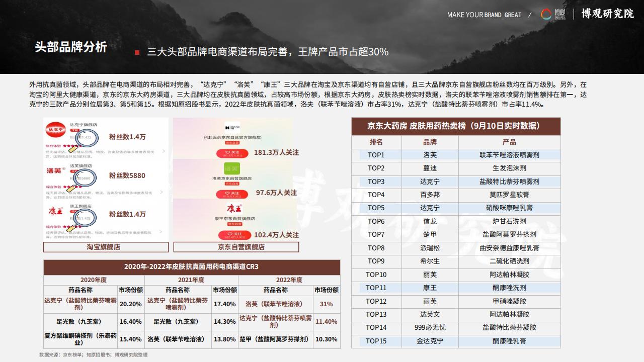
Task: Select 联苯苄唑溶液喷雾剂 in TOP1 row
Action: [509, 155]
